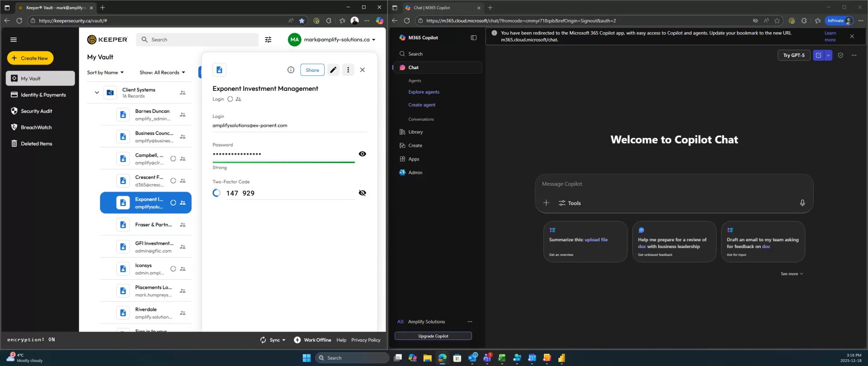868x366 pixels.
Task: Open Apps in Copilot sidebar
Action: (437, 159)
